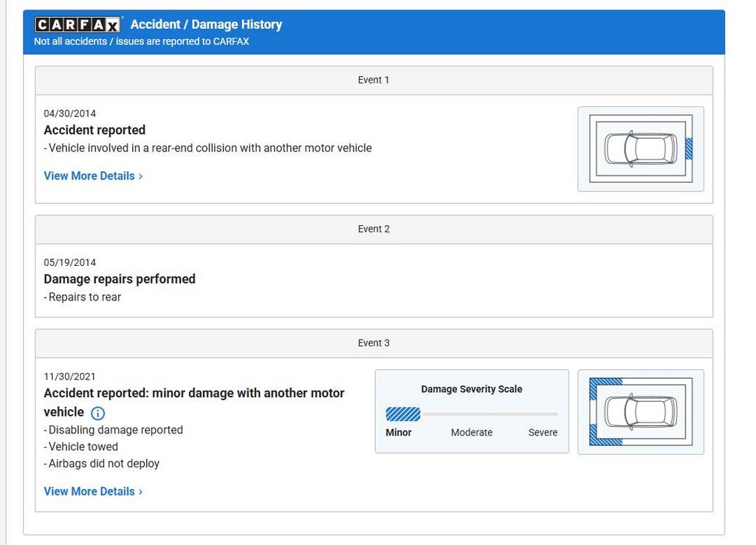Viewport: 756px width, 545px height.
Task: Select the Event 1 header
Action: click(374, 80)
